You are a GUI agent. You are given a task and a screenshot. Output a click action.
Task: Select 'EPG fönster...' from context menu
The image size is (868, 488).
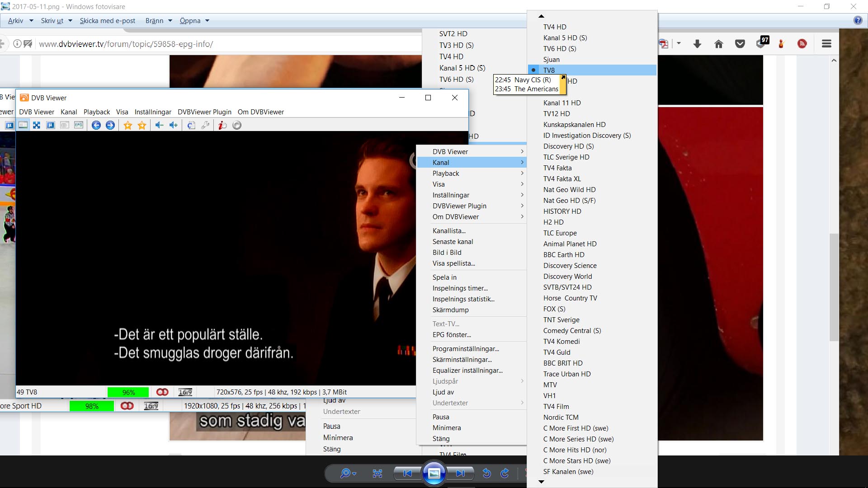point(452,335)
